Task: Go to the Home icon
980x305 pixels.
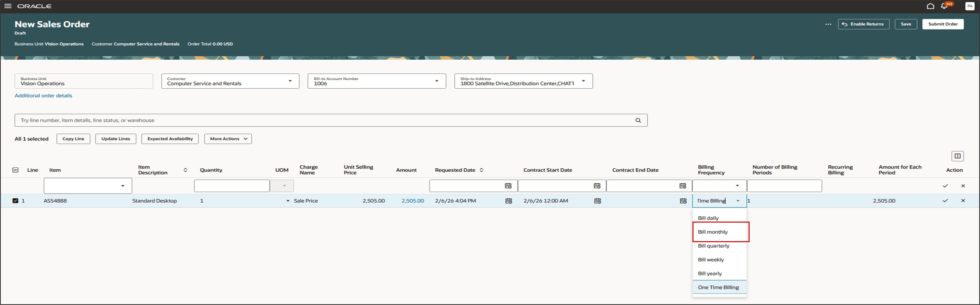Action: pos(930,6)
